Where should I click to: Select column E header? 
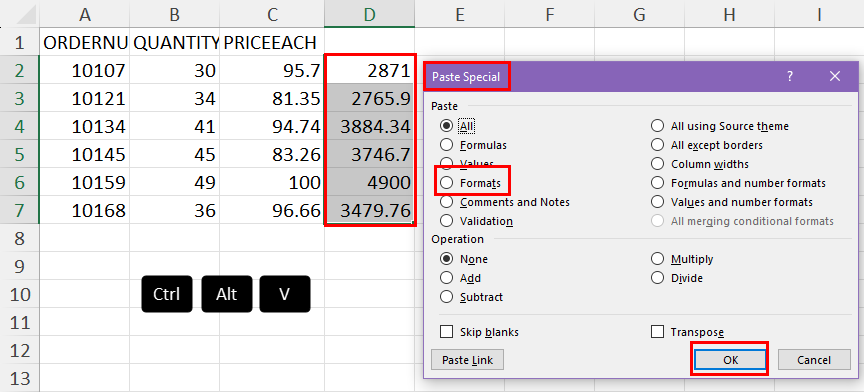tap(460, 14)
